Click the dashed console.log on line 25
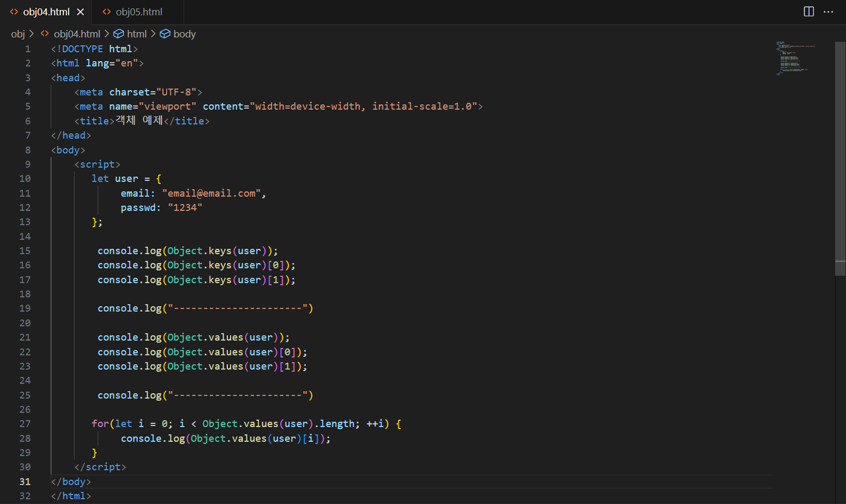 [x=205, y=395]
